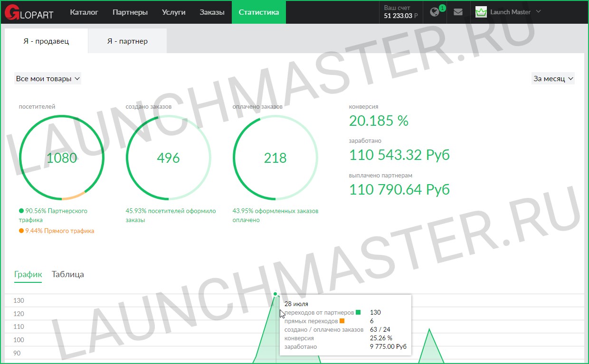Image resolution: width=589 pixels, height=364 pixels.
Task: Click the orange direct traffic legend dot
Action: tap(21, 231)
